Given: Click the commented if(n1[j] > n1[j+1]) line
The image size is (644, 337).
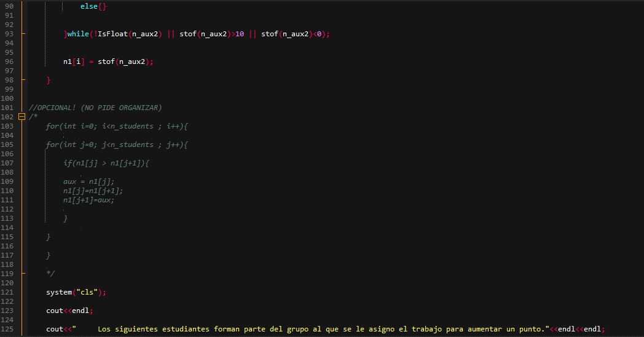Looking at the screenshot, I should click(106, 163).
